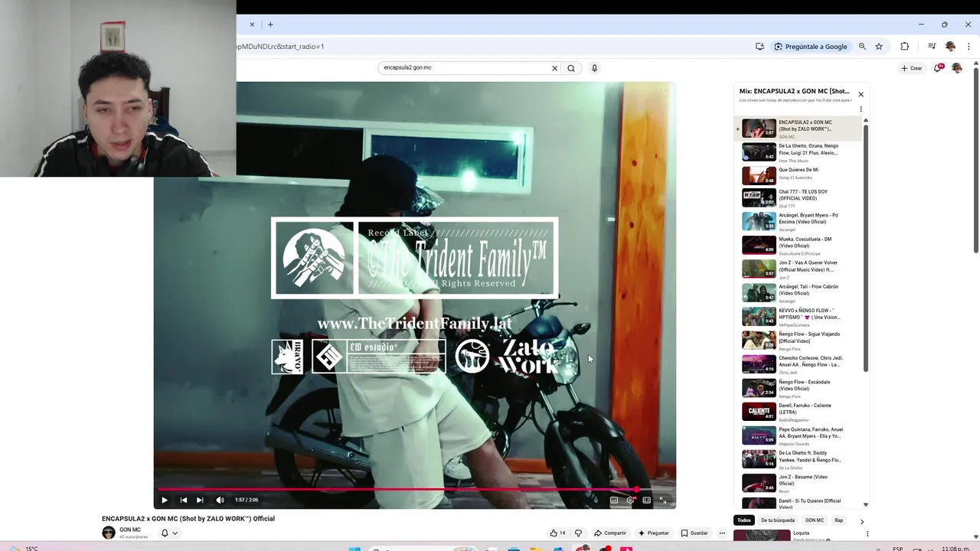Click the search magnifier button on YouTube
This screenshot has width=980, height=551.
pyautogui.click(x=571, y=68)
